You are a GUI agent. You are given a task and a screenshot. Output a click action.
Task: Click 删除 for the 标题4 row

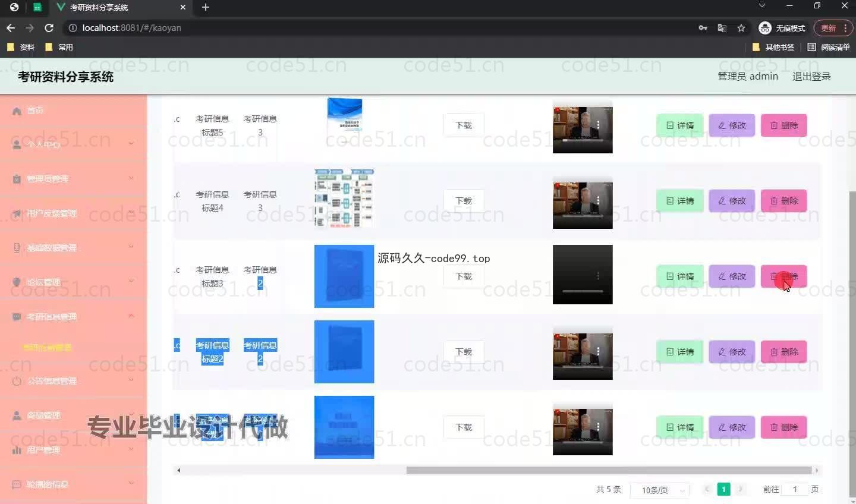[784, 201]
